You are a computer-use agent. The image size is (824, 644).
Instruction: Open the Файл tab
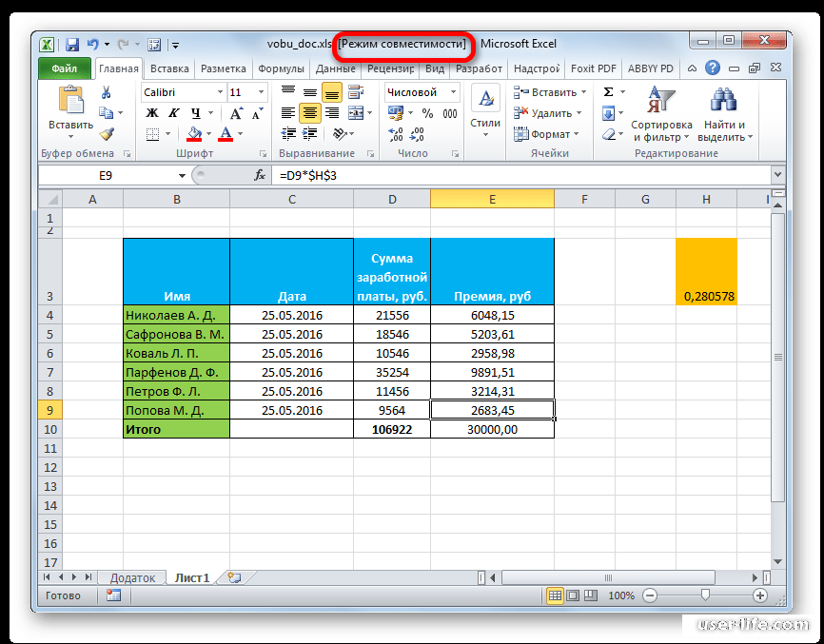[x=64, y=68]
